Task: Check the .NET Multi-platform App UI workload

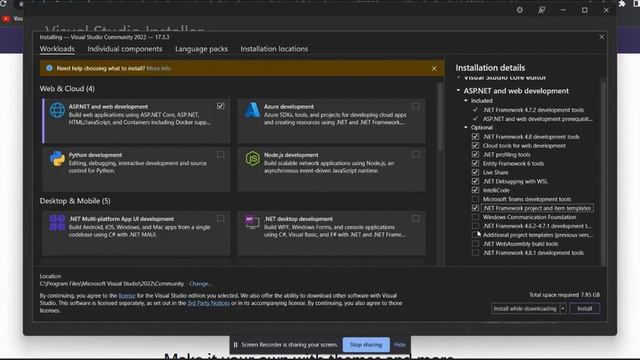Action: (220, 218)
